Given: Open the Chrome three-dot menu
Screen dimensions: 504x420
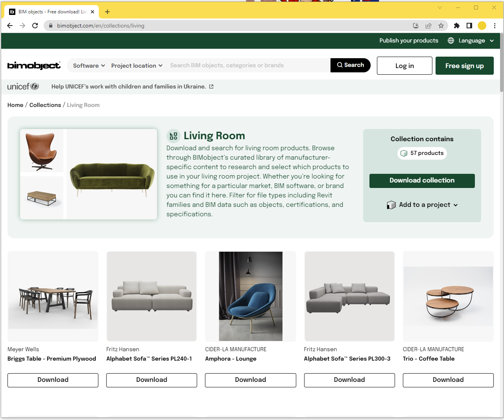Looking at the screenshot, I should coord(495,26).
